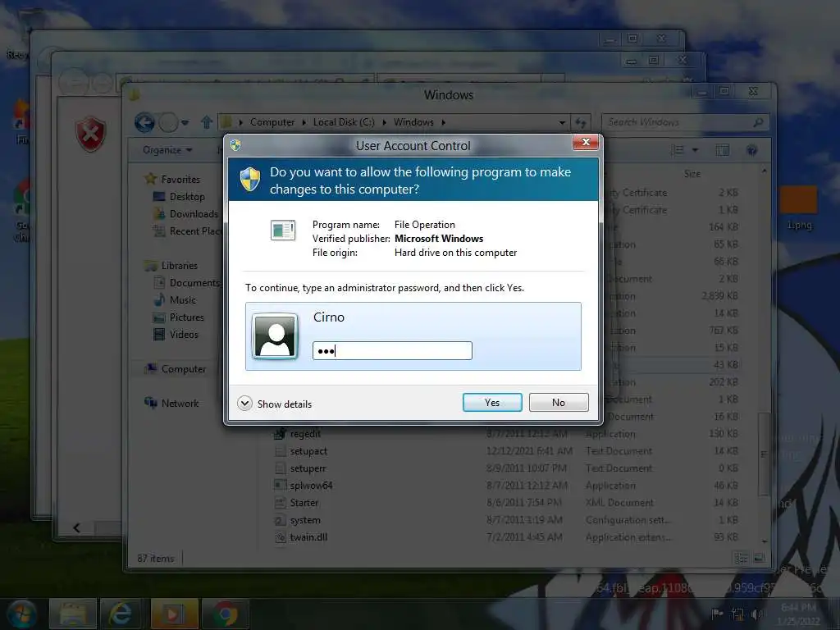Click No in User Account Control dialog

click(x=558, y=402)
